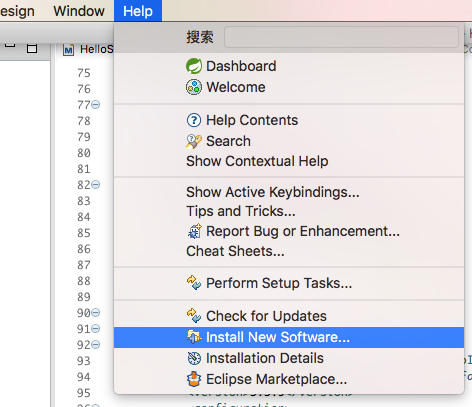Click the Perform Setup Tasks arrows icon
Image resolution: width=472 pixels, height=407 pixels.
tap(194, 283)
